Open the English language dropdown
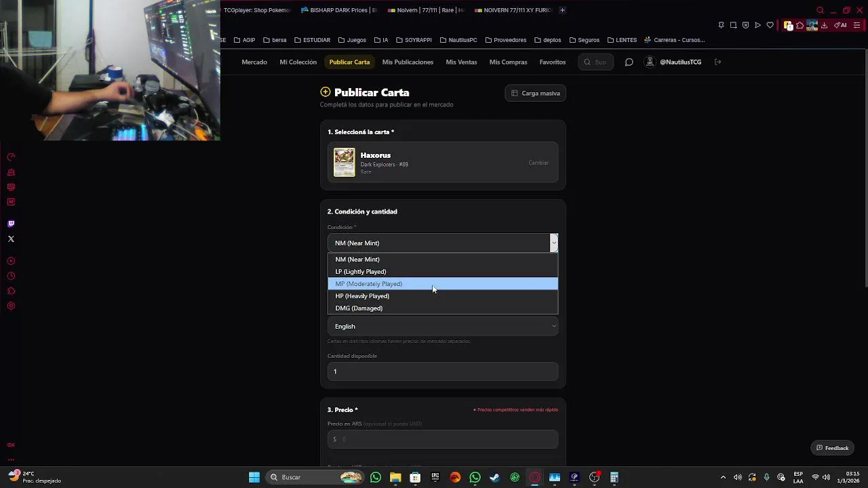This screenshot has width=868, height=488. (x=443, y=326)
